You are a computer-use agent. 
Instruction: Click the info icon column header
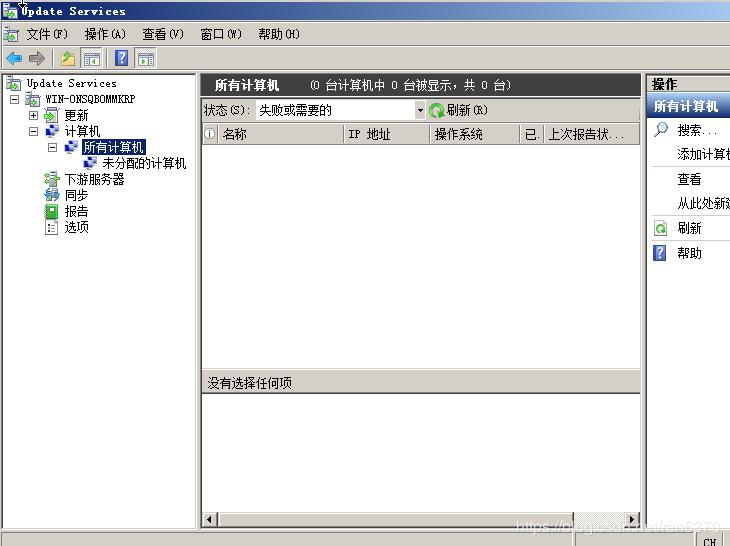210,134
